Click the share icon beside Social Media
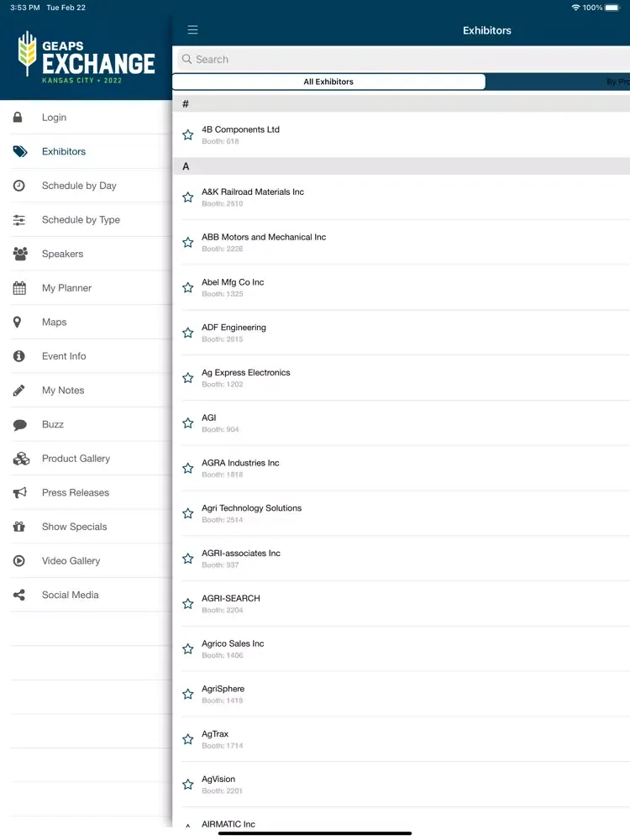Viewport: 630px width, 840px height. point(18,595)
